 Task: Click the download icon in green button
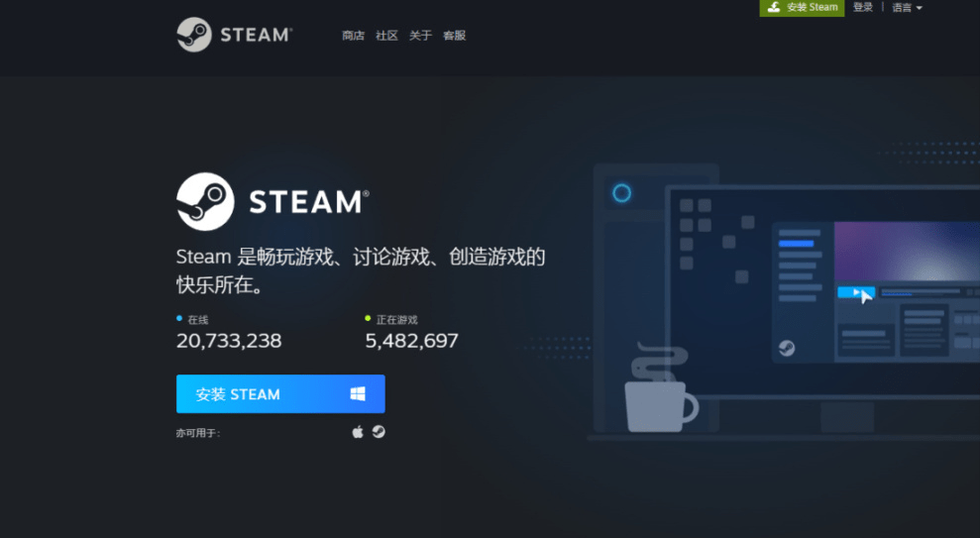[x=774, y=7]
